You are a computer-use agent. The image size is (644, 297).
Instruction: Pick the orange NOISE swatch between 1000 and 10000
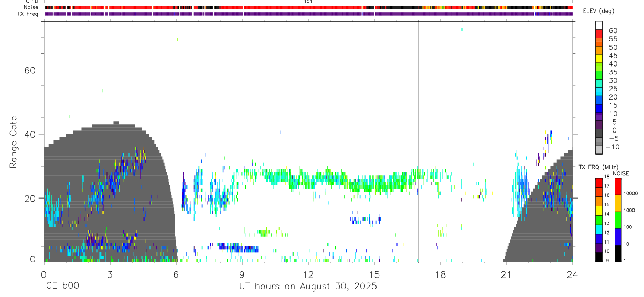(618, 203)
